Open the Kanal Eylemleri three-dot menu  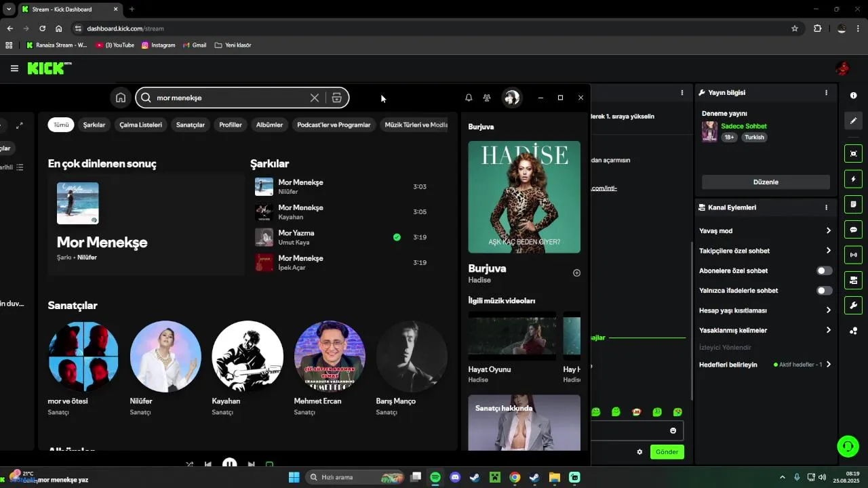pos(826,207)
